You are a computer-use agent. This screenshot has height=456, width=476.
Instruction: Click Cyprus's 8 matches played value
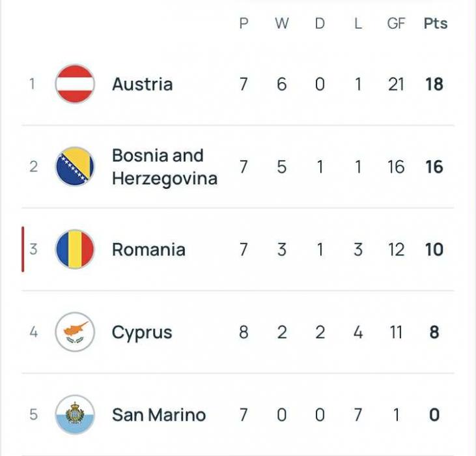pos(244,332)
